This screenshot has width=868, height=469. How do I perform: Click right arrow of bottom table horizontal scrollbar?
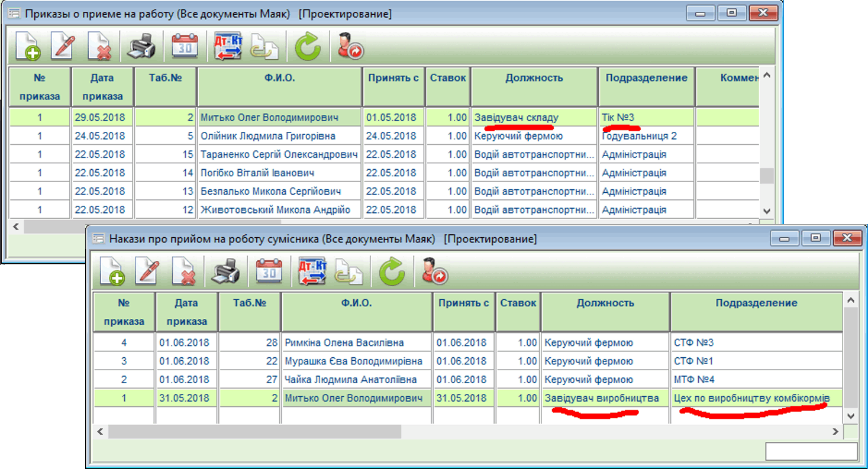tap(835, 432)
